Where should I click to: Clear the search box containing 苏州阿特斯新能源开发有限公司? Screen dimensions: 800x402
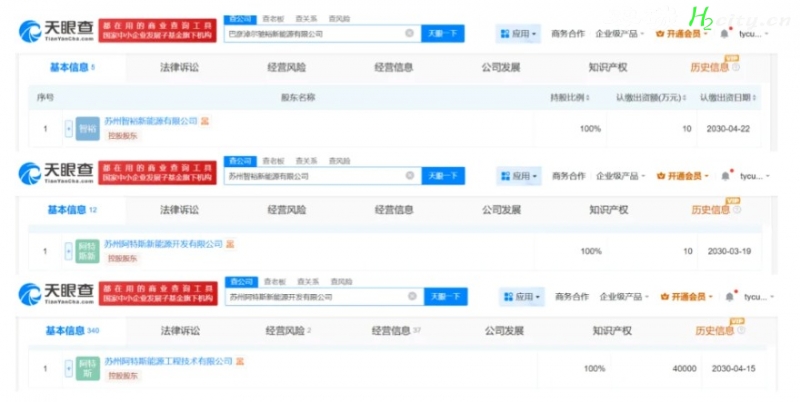[x=411, y=296]
